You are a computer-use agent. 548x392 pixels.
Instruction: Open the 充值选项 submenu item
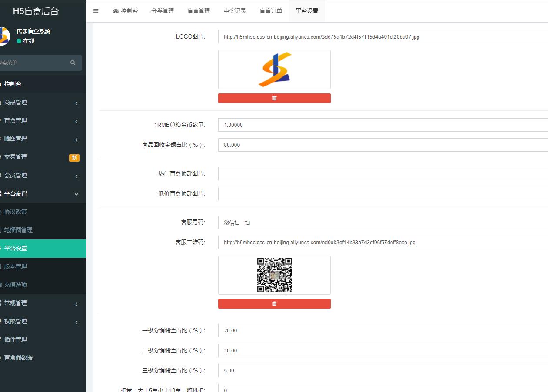point(43,285)
